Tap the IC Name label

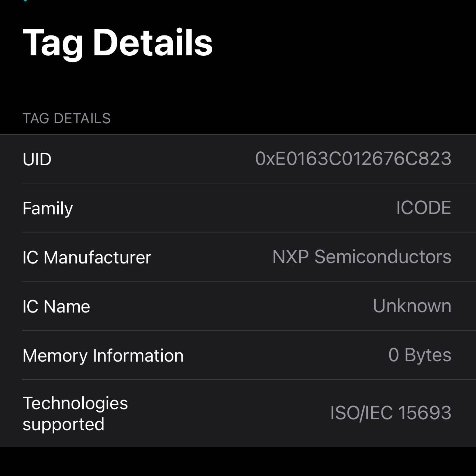pos(56,306)
